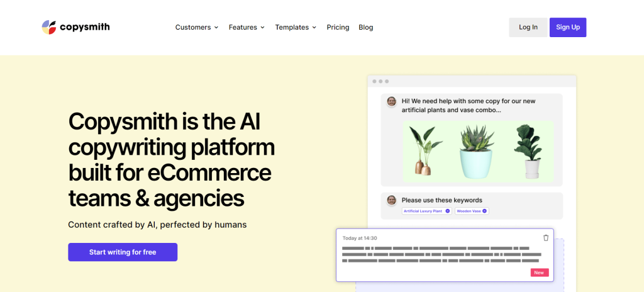
Task: Select the succulent in blue pot image
Action: click(477, 152)
